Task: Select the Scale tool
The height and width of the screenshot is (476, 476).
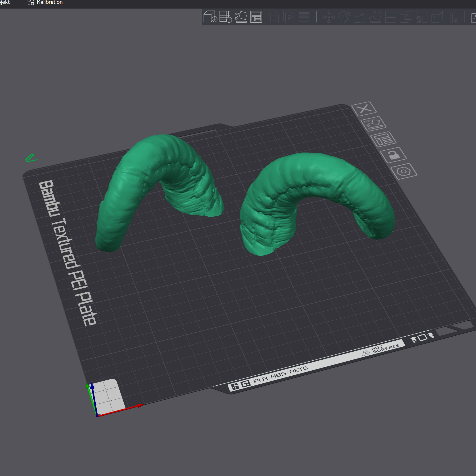Action: (359, 17)
